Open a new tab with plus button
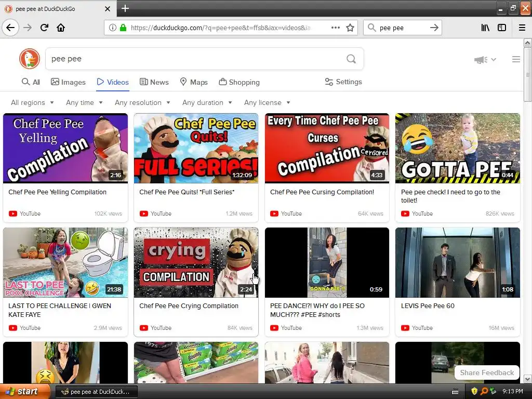The image size is (532, 399). (x=125, y=8)
